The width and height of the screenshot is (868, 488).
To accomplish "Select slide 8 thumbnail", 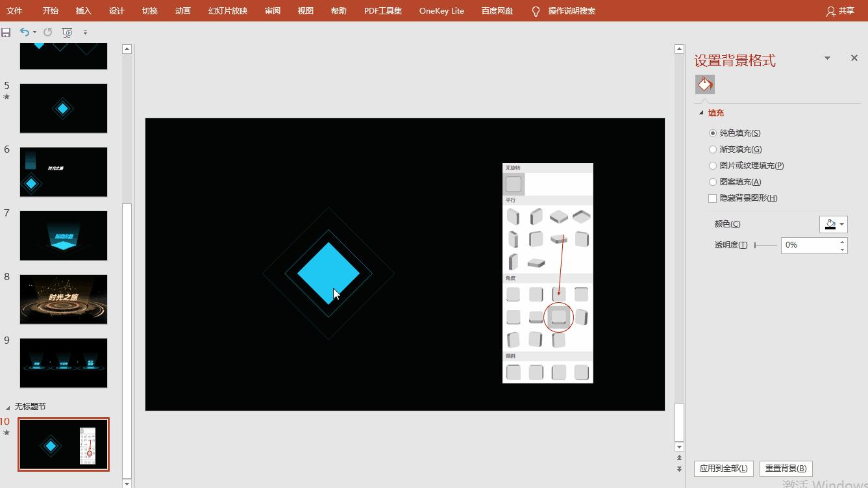I will pyautogui.click(x=64, y=299).
